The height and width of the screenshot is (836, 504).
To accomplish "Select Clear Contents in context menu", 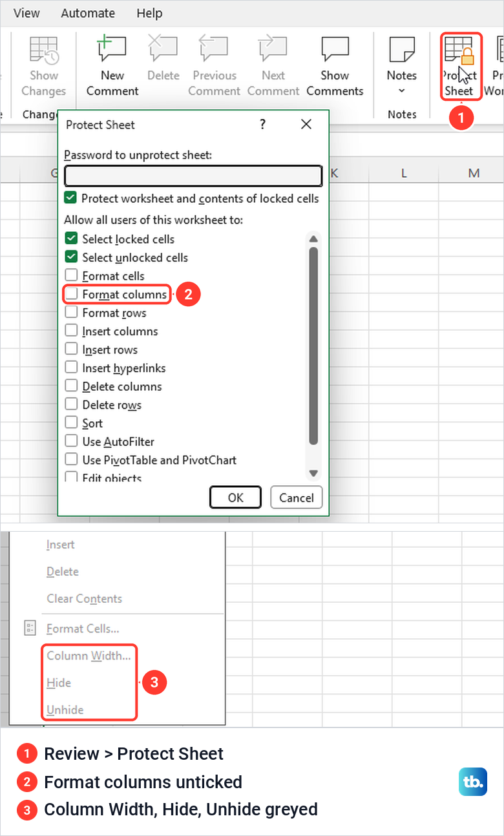I will click(x=84, y=599).
